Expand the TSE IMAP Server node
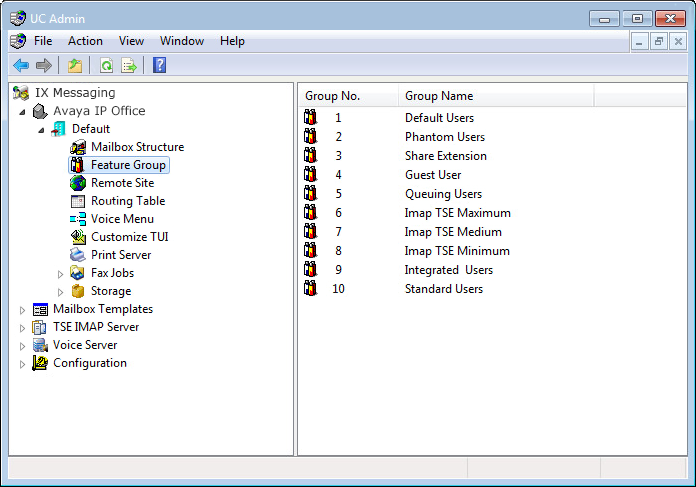This screenshot has height=487, width=696. click(22, 329)
